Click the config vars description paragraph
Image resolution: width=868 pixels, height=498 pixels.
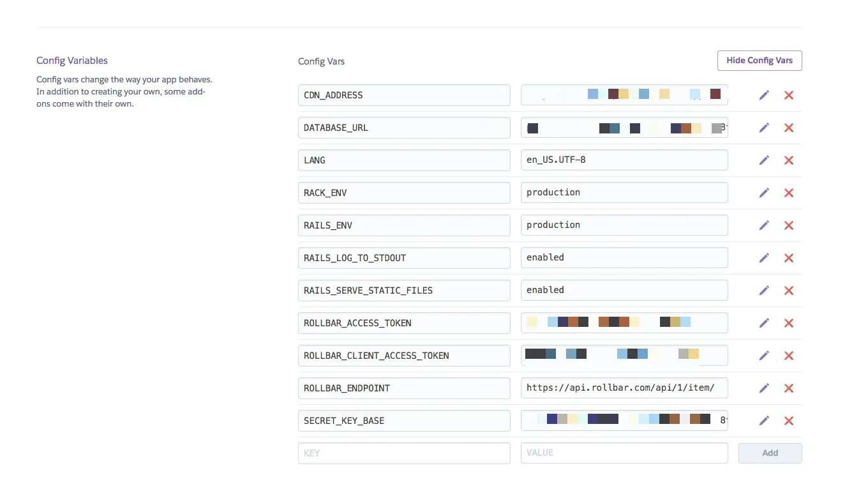[x=124, y=92]
